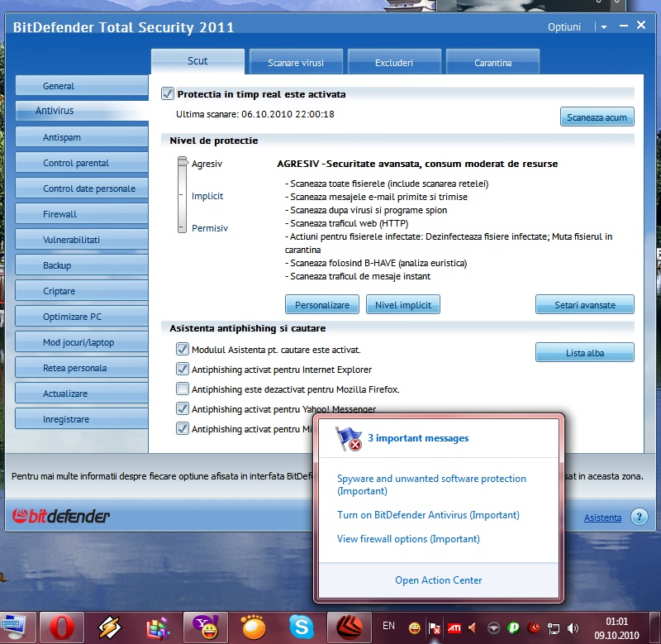Click the Asistenta link
The width and height of the screenshot is (661, 644).
tap(602, 518)
